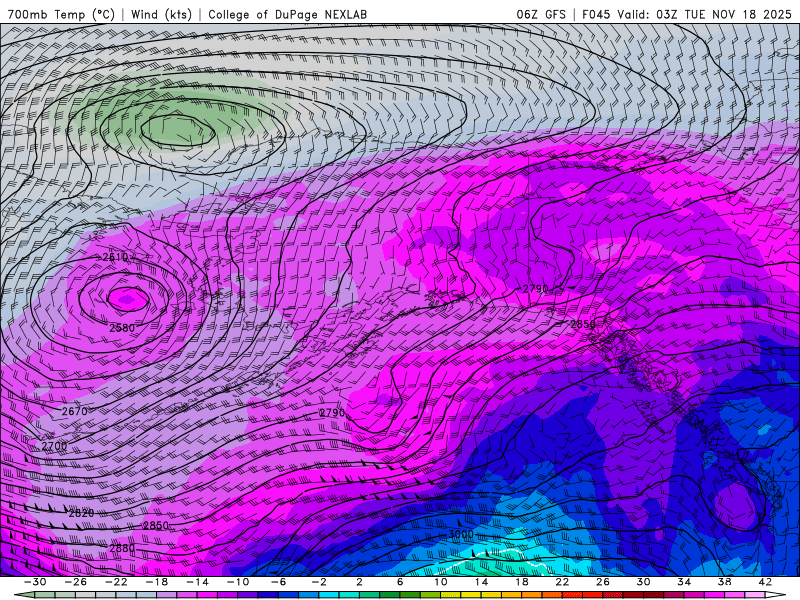Click the 22 color scale label

[562, 582]
